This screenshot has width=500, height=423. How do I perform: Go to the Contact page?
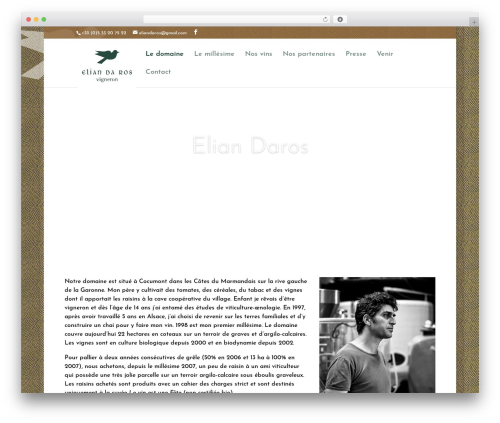pos(158,72)
